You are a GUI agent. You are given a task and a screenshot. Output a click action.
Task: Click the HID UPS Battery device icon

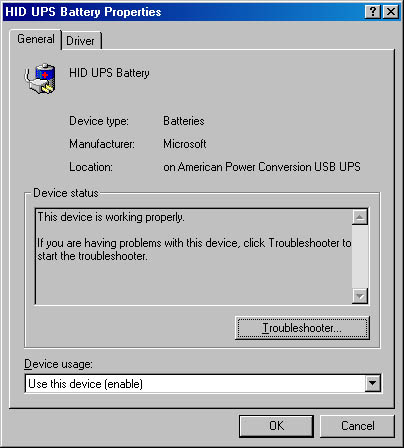[x=40, y=79]
